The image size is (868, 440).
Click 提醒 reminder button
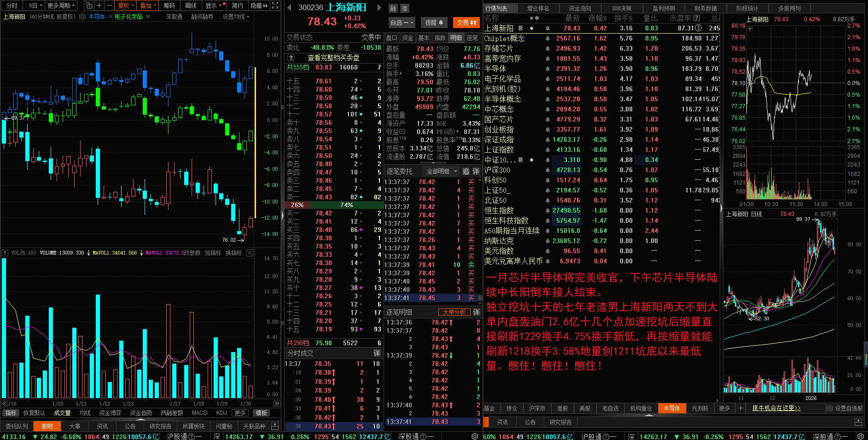pos(434,22)
